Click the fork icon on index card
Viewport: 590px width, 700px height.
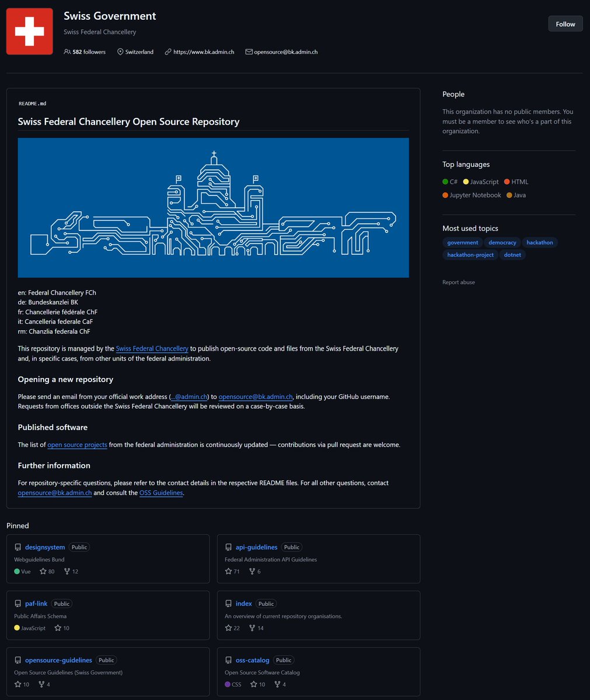tap(252, 628)
